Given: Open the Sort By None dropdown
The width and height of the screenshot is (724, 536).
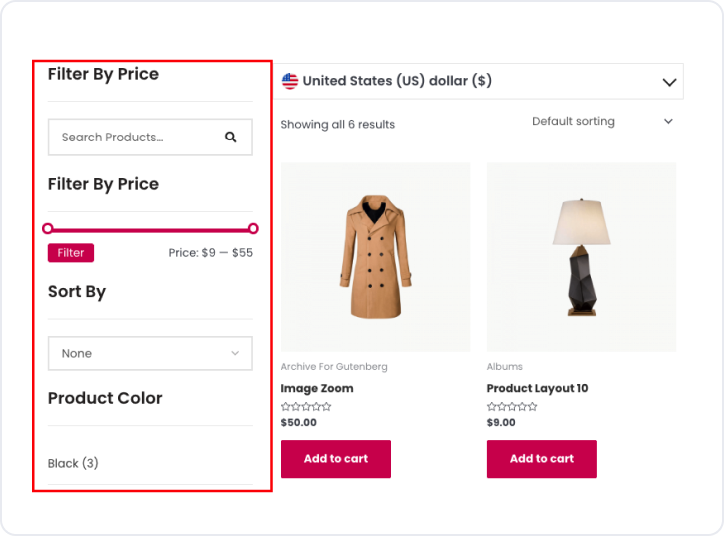Looking at the screenshot, I should [x=150, y=353].
